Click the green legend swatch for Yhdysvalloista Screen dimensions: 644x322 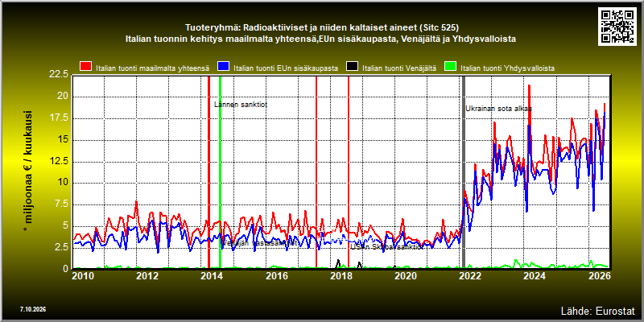(x=451, y=66)
